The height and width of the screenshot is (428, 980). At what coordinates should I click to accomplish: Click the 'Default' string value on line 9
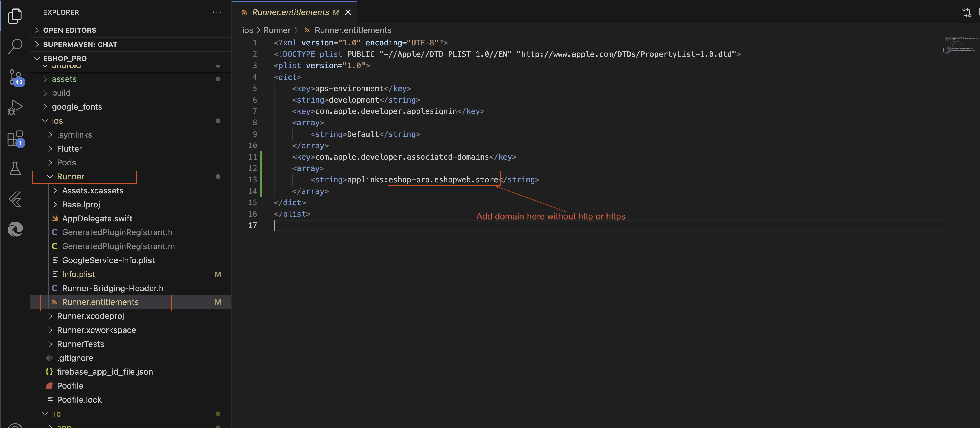coord(363,134)
